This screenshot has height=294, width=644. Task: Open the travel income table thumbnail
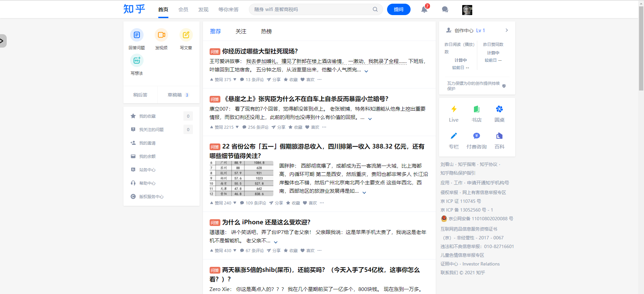(241, 178)
